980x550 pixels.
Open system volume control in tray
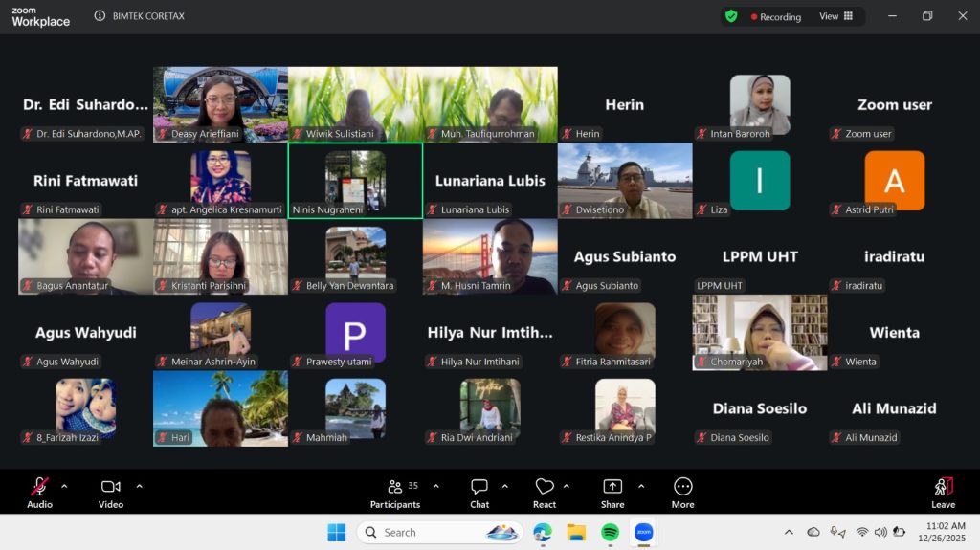click(880, 533)
